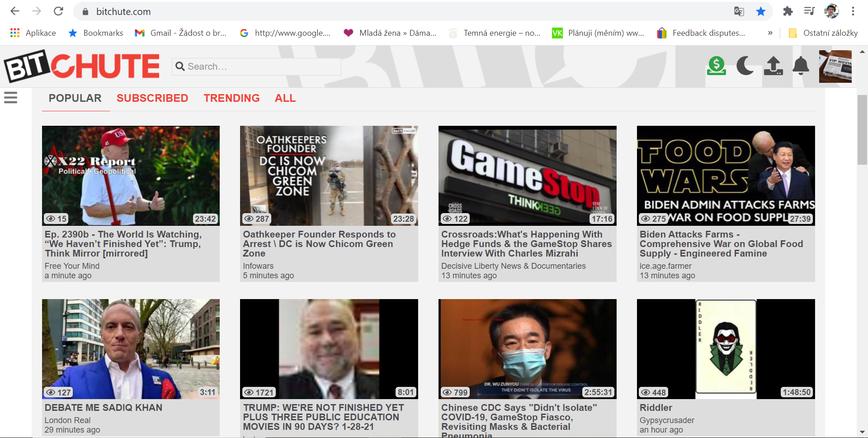Open 'Ep. 2390b - The World Is Watching' title

click(x=123, y=244)
